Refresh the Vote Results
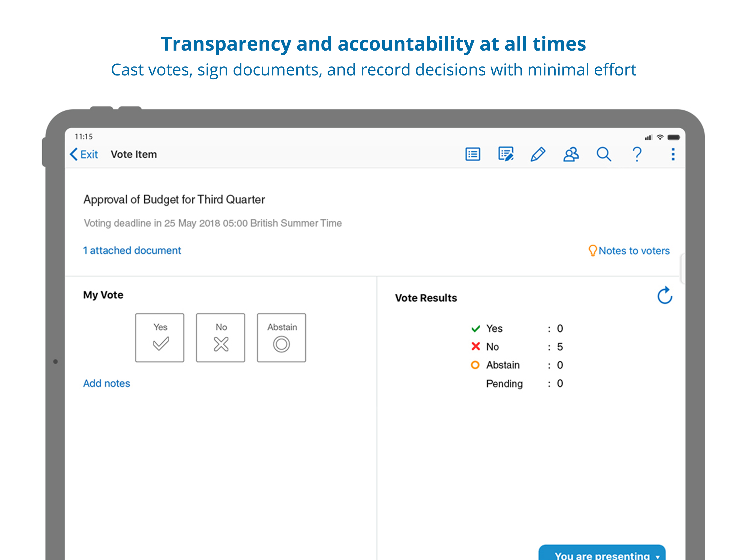Viewport: 747px width, 560px height. point(665,295)
